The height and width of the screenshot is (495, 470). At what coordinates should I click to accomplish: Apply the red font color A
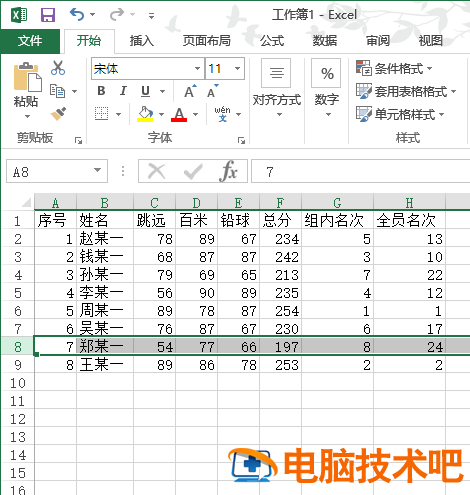tap(179, 114)
